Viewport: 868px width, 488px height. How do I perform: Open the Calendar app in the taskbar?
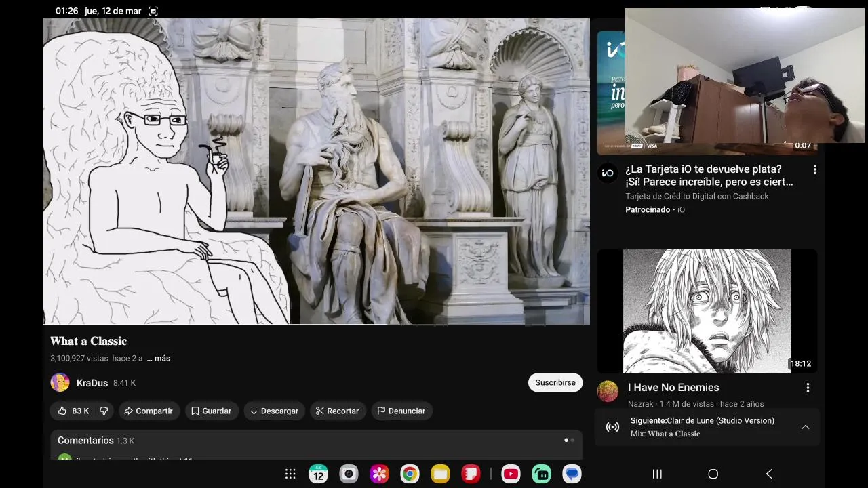point(318,474)
